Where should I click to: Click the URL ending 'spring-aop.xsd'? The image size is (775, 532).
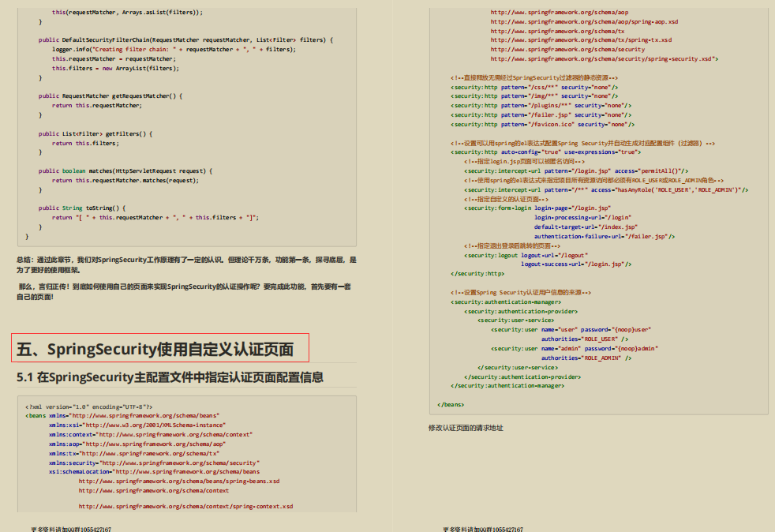point(584,22)
